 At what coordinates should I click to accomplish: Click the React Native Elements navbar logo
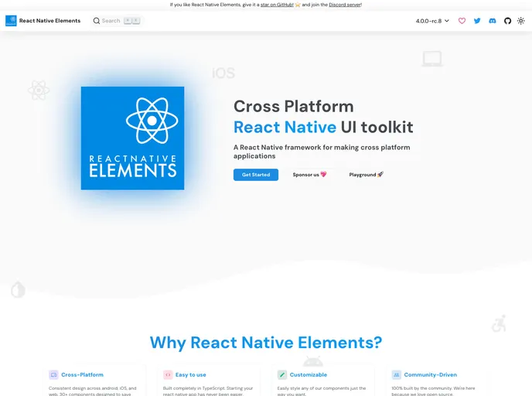tap(11, 21)
